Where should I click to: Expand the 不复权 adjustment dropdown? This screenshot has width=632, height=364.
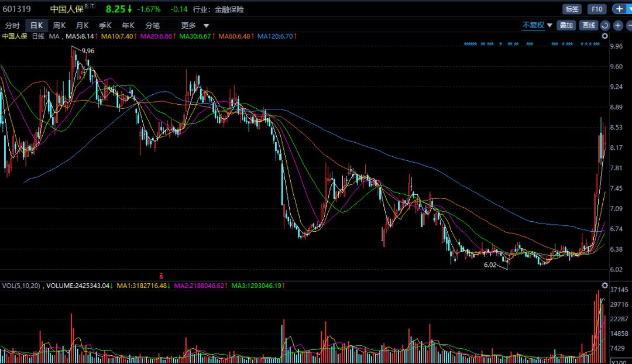(537, 25)
